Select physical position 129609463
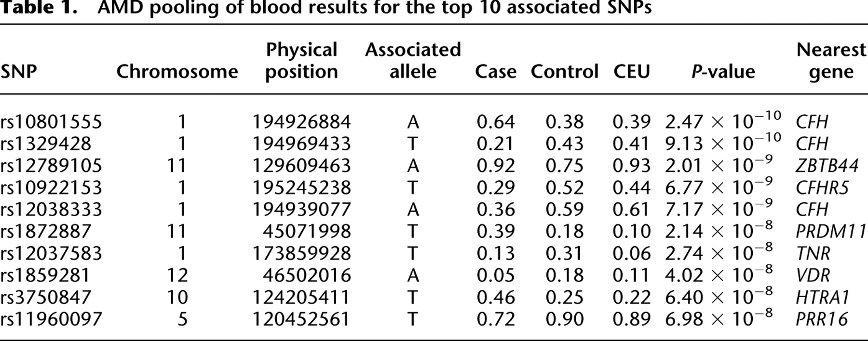The height and width of the screenshot is (341, 868). (301, 166)
